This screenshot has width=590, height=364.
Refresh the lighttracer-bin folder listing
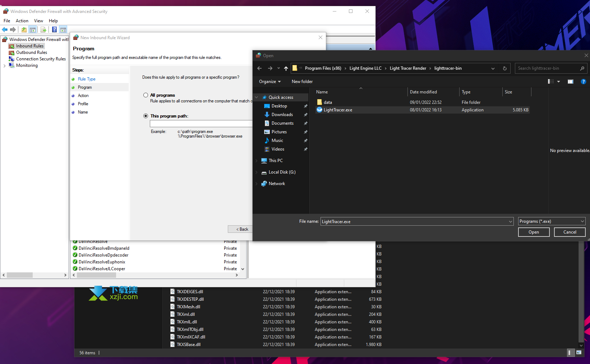coord(504,68)
